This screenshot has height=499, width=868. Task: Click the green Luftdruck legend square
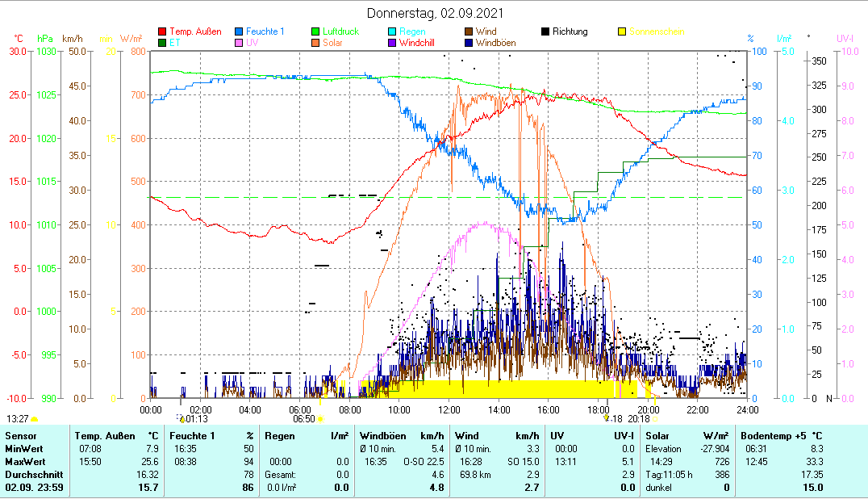click(315, 31)
